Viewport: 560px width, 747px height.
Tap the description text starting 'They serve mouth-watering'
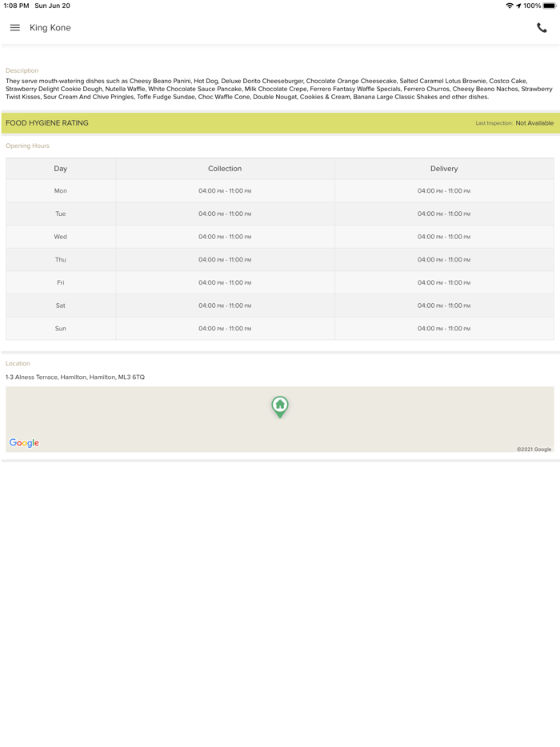(279, 89)
